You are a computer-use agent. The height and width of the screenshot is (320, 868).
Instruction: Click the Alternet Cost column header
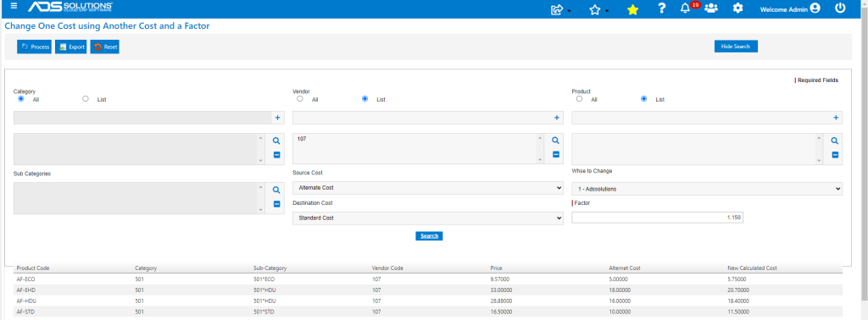(625, 268)
